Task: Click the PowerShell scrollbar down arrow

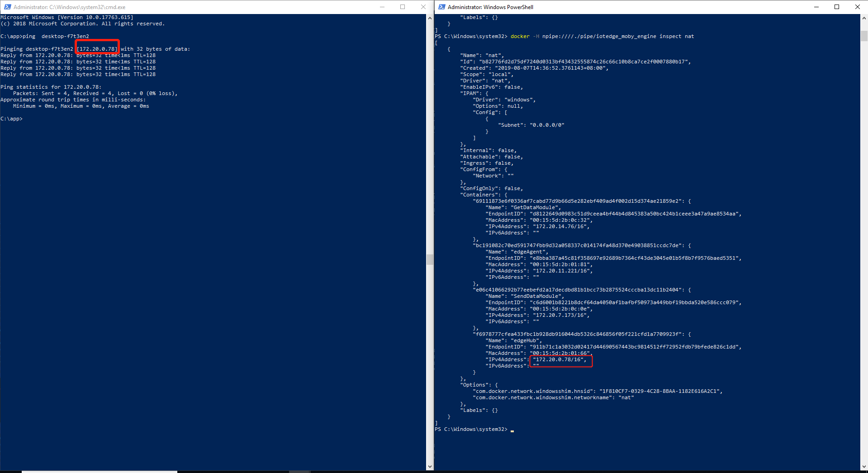Action: pos(864,466)
